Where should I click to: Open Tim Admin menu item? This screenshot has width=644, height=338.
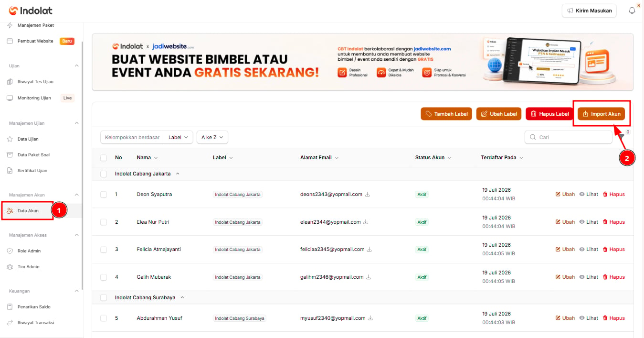(28, 267)
